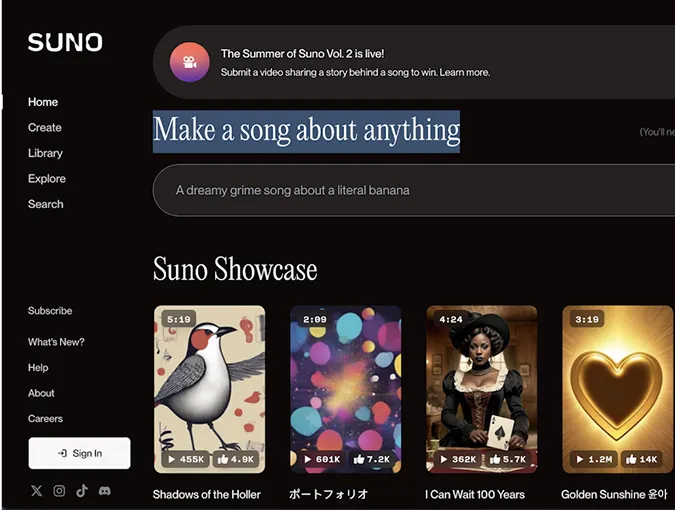
Task: Open Library in sidebar
Action: (x=45, y=153)
